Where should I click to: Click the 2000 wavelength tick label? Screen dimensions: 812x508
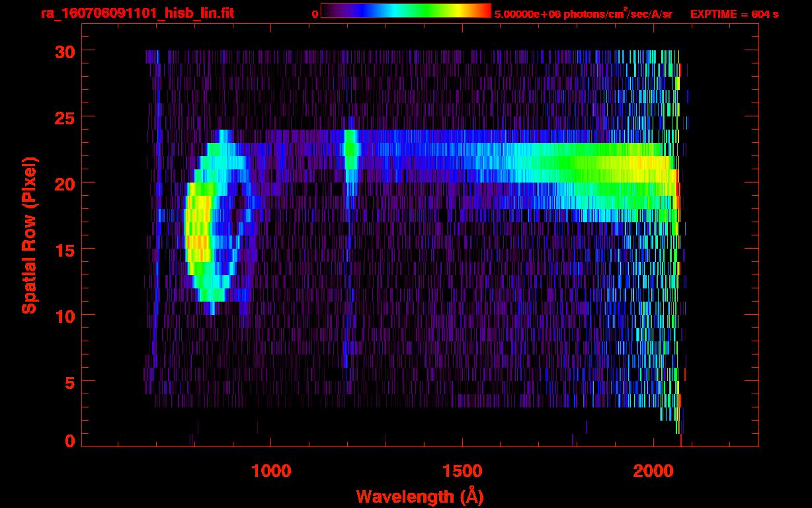pyautogui.click(x=653, y=471)
